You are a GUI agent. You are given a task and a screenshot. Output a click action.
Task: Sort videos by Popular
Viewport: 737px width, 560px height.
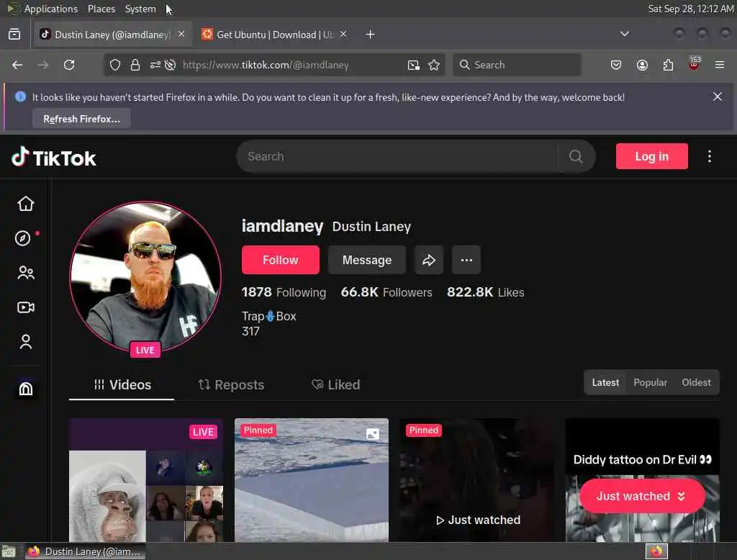(x=650, y=382)
